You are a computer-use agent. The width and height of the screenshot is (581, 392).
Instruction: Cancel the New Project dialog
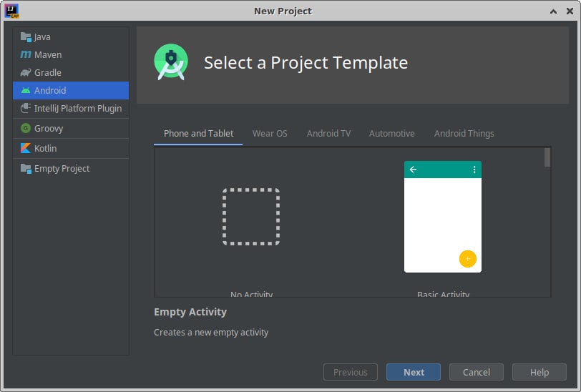click(x=477, y=372)
